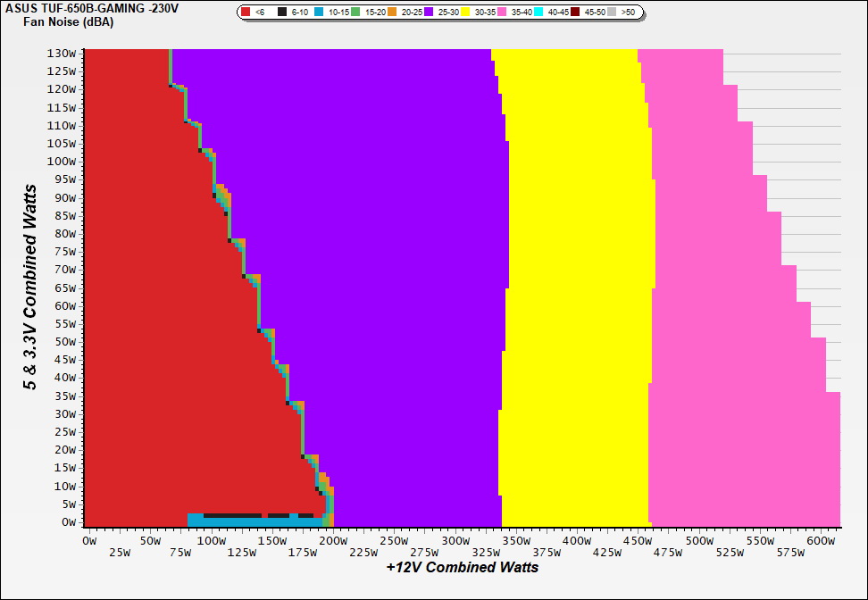This screenshot has height=600, width=868.
Task: Click the 130W label on vertical axis
Action: coord(61,53)
